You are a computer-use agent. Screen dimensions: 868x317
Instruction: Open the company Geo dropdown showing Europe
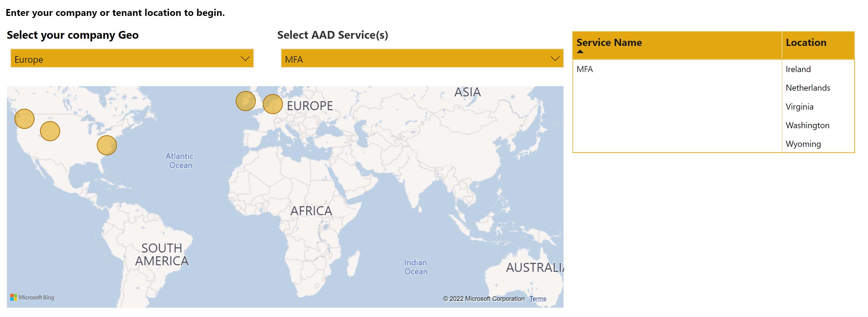(x=131, y=59)
